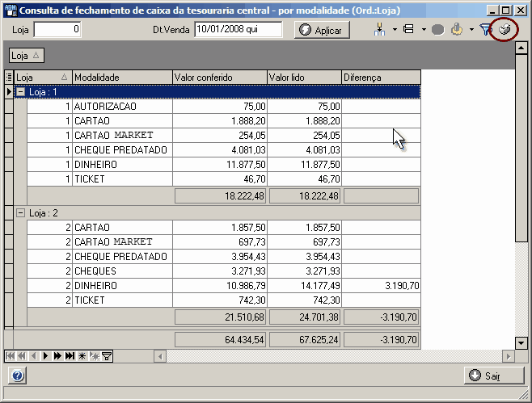Open the grouping tool in the toolbar

tap(380, 30)
